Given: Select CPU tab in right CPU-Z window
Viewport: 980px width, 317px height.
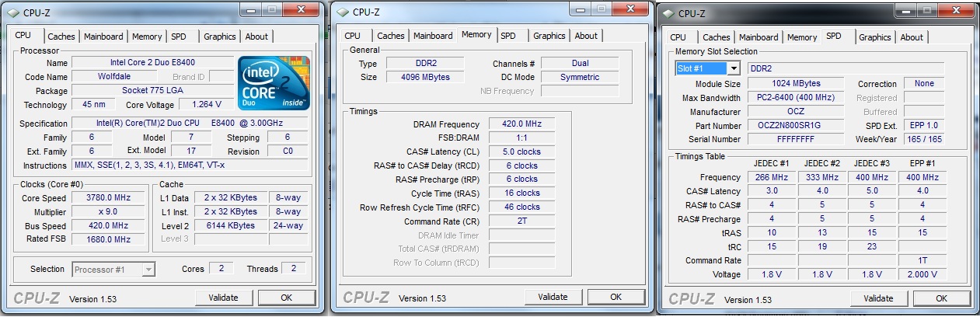Looking at the screenshot, I should [678, 37].
